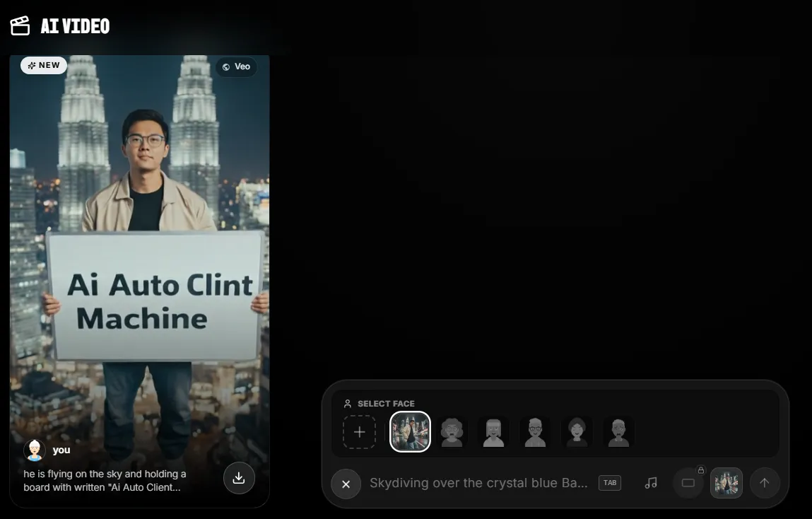The height and width of the screenshot is (519, 812).
Task: Open the selected face image thumbnail
Action: (x=726, y=483)
